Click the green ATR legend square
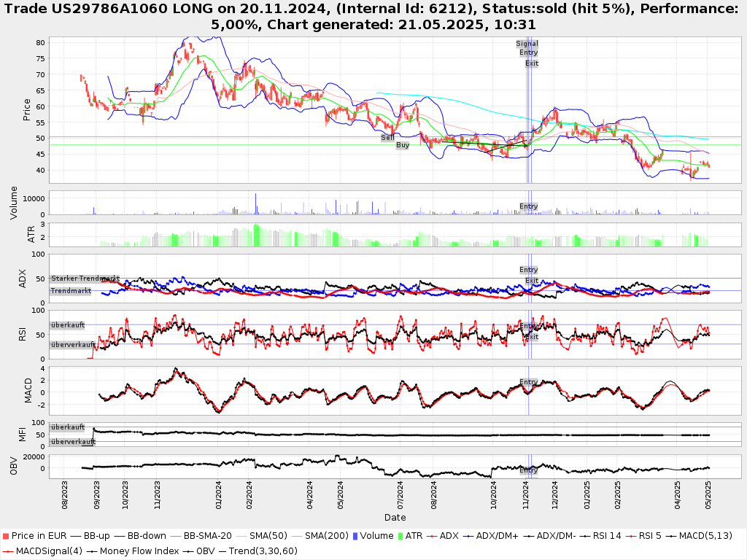 click(x=400, y=536)
